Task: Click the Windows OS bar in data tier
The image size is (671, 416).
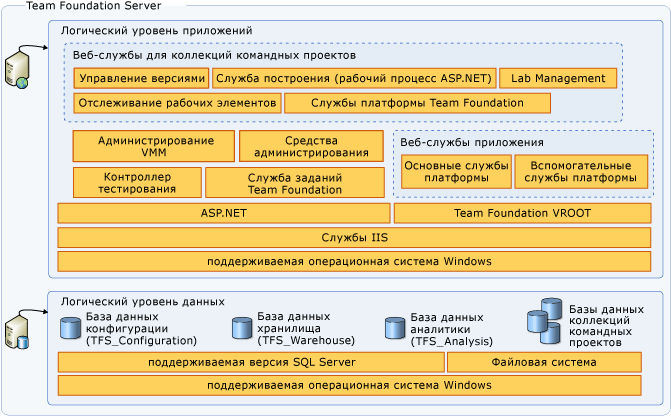Action: pos(350,385)
